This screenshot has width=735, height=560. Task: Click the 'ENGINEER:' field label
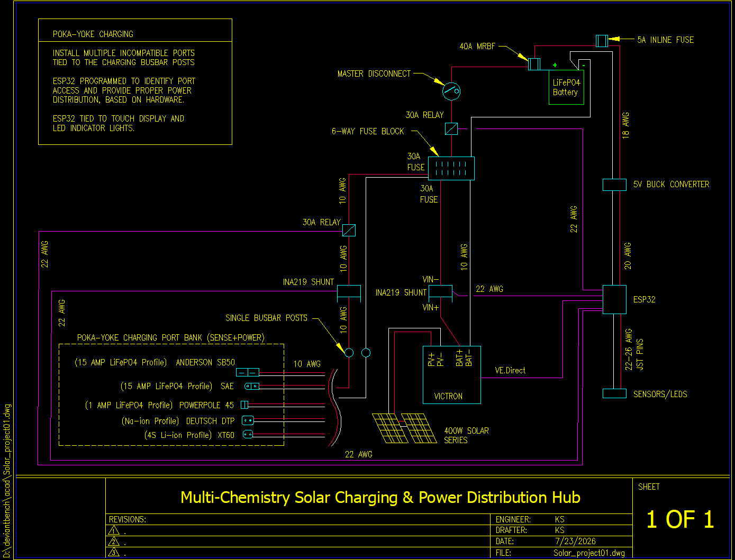tap(513, 519)
